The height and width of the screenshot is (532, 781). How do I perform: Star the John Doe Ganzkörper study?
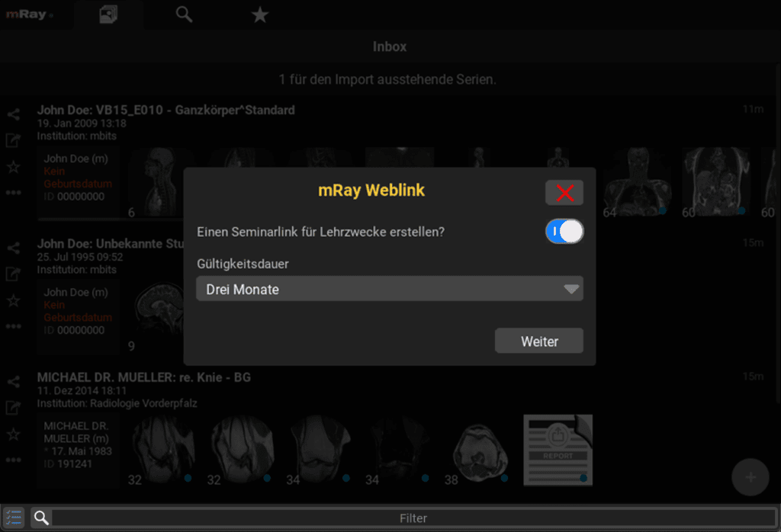point(13,167)
